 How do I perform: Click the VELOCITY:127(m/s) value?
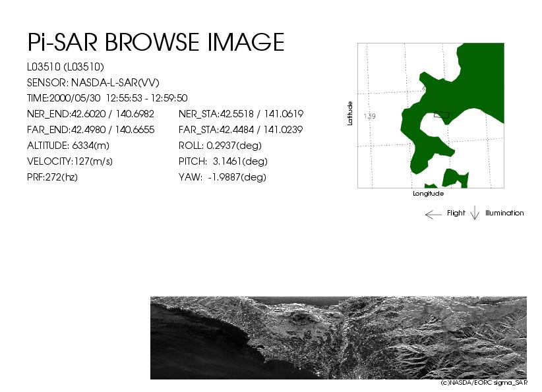point(70,161)
